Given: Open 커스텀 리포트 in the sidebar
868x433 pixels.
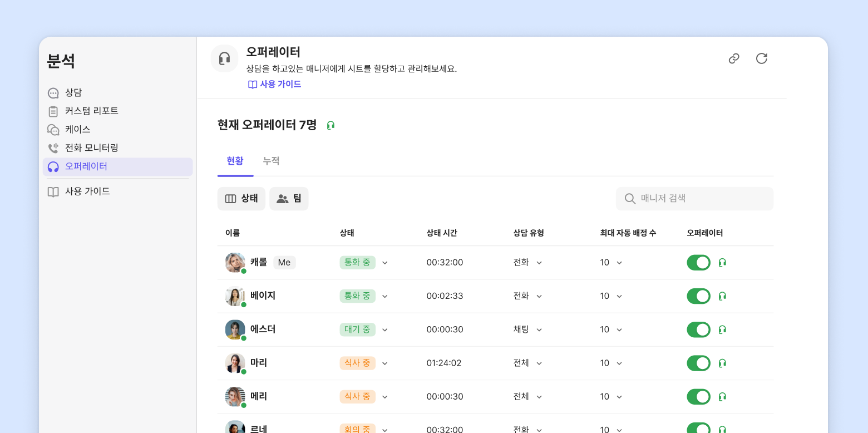Looking at the screenshot, I should coord(91,111).
